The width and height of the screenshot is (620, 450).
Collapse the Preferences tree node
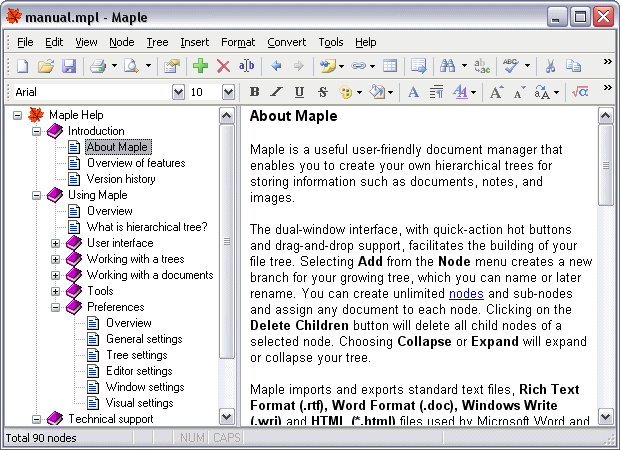coord(55,307)
